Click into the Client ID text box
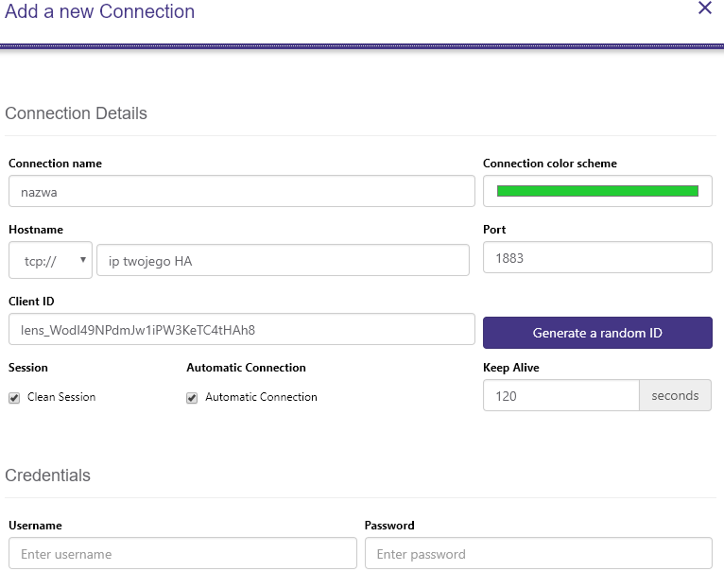Screen dimensions: 724x588 pos(241,330)
